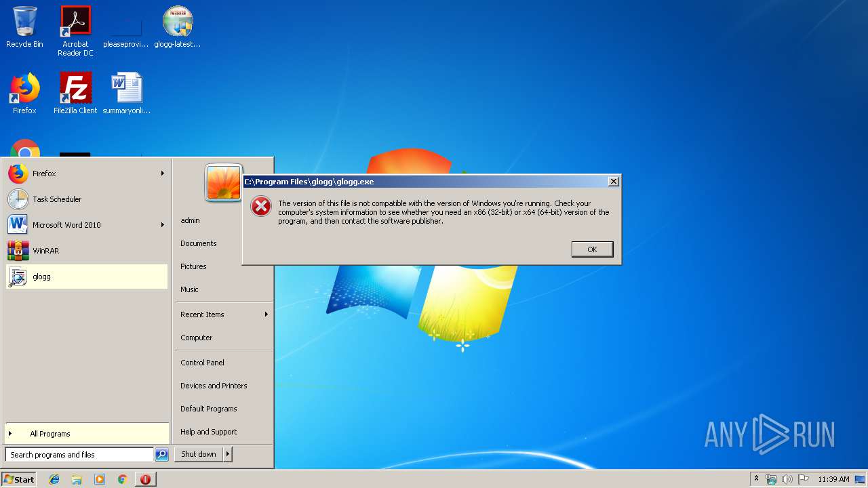The width and height of the screenshot is (868, 488).
Task: Open Documents from Start menu
Action: 198,243
